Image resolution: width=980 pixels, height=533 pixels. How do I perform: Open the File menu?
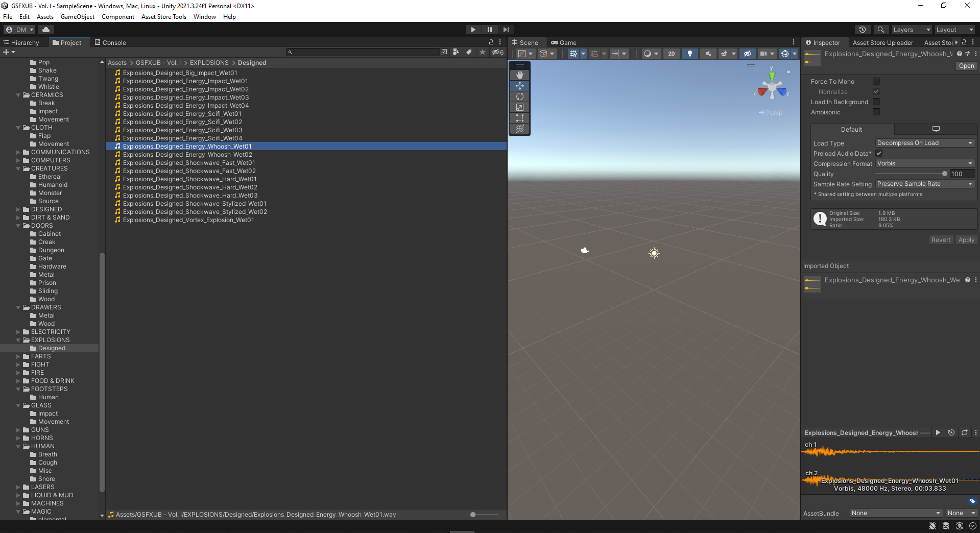[8, 17]
